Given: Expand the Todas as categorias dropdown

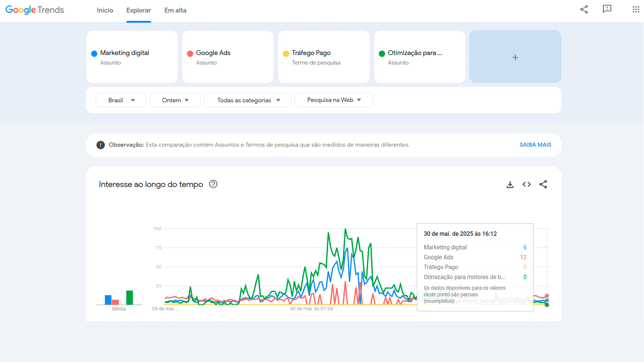Looking at the screenshot, I should coord(248,100).
